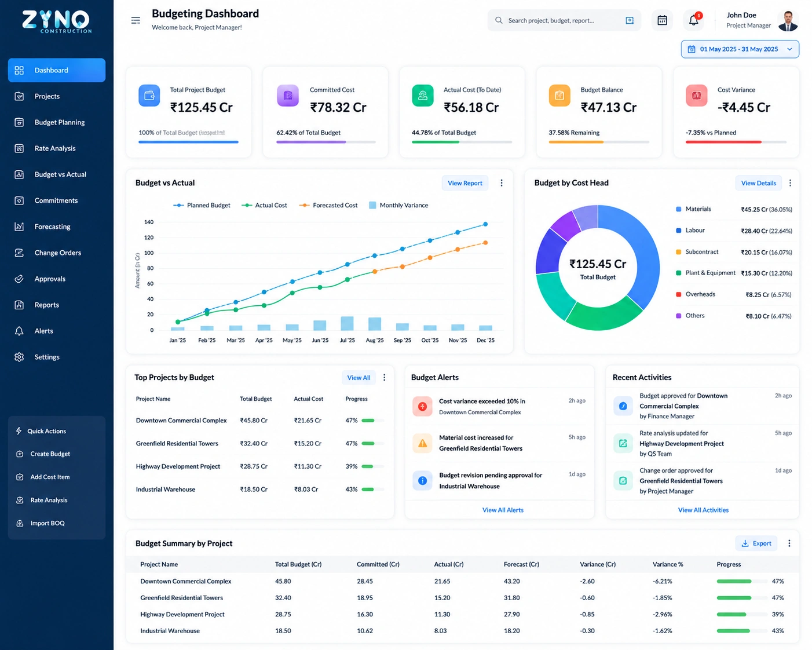Click the search project, budget, report field
The height and width of the screenshot is (650, 812).
click(x=564, y=20)
